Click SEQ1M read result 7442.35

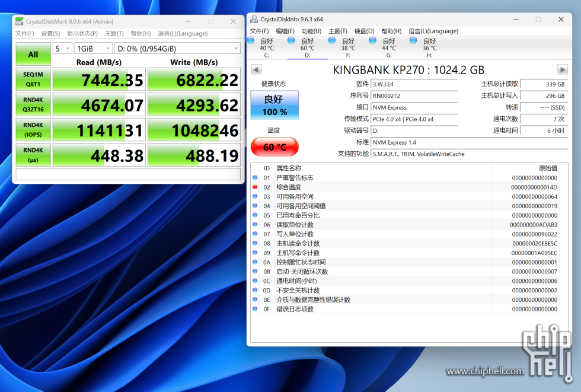pyautogui.click(x=100, y=79)
